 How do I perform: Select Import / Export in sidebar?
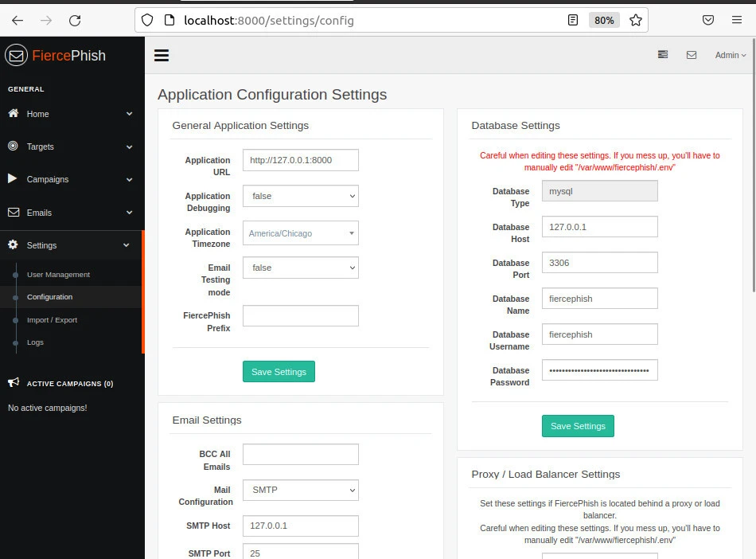coord(52,320)
